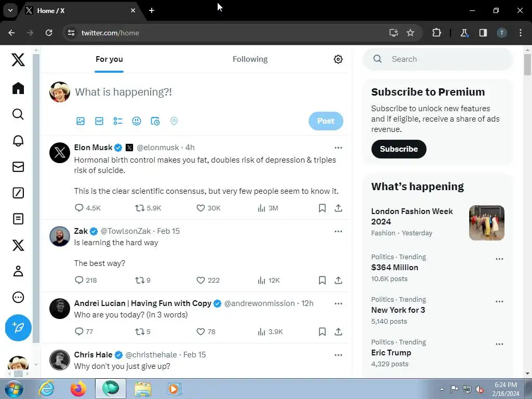Screen dimensions: 532x399
Task: Reply to Andrei Lucian's post
Action: pos(79,331)
